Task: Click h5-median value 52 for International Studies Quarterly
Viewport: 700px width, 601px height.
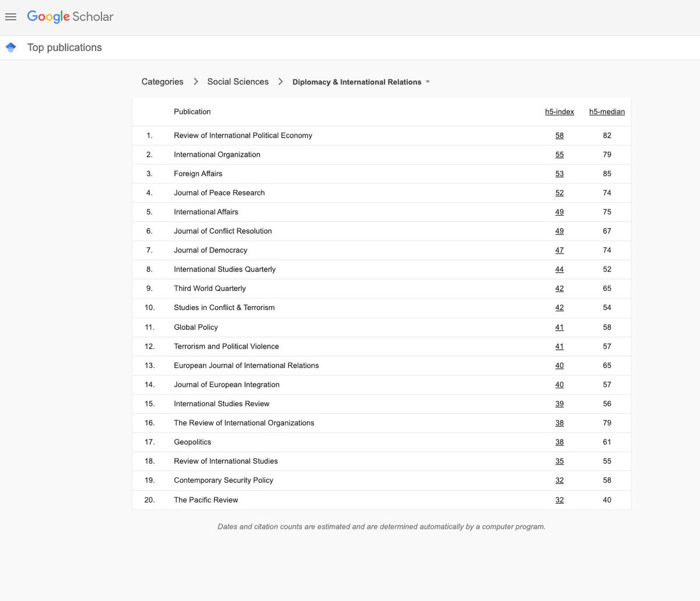Action: pos(607,269)
